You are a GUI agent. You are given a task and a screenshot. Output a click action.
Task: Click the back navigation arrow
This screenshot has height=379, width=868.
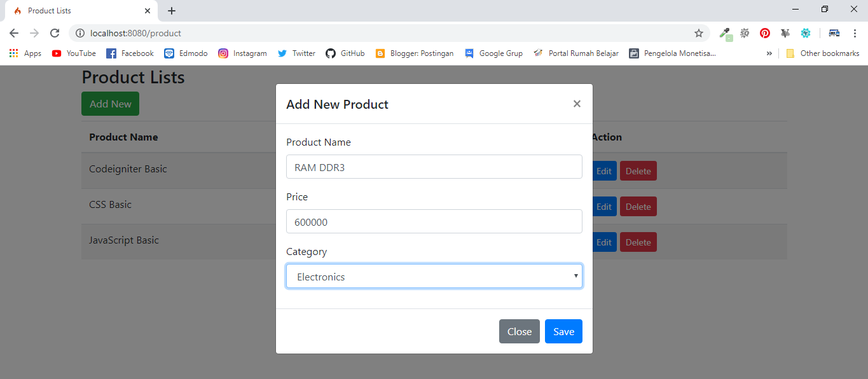[x=13, y=33]
